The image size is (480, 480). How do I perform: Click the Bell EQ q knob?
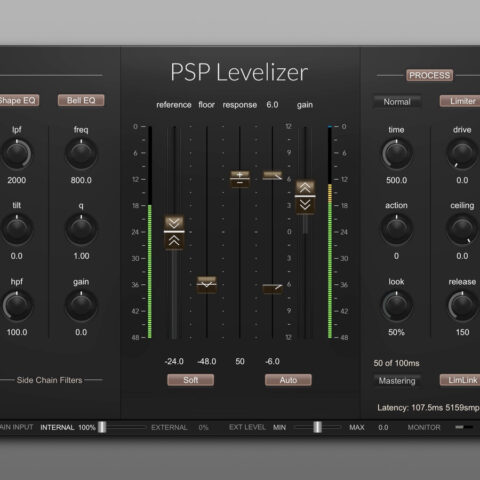click(x=81, y=229)
